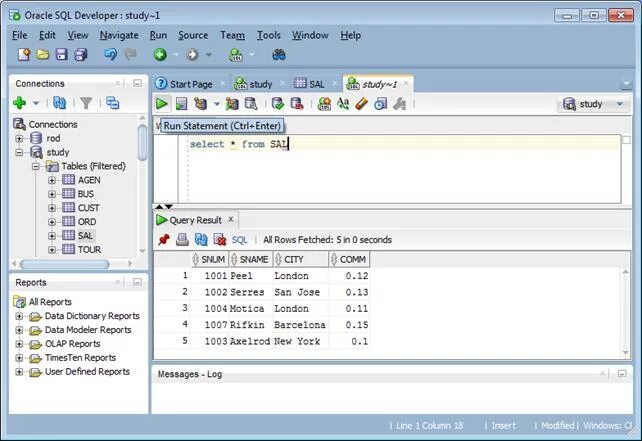642x441 pixels.
Task: Click the green Run Statement button
Action: tap(162, 104)
